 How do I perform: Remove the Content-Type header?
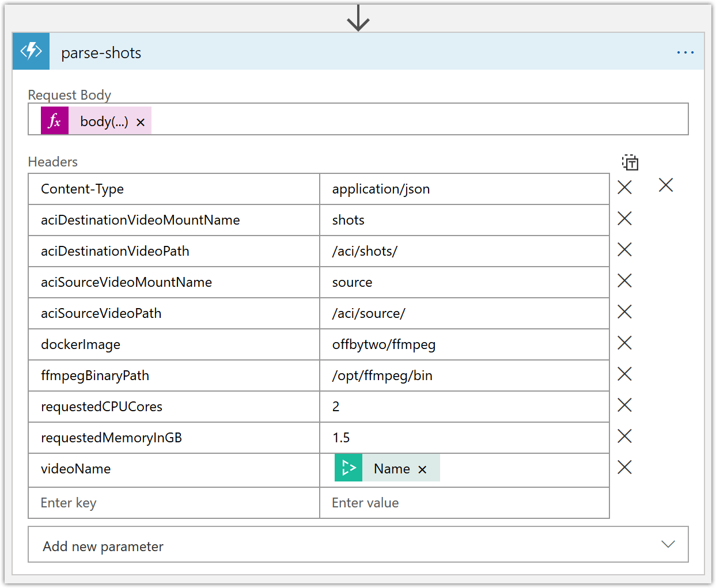[x=624, y=187]
